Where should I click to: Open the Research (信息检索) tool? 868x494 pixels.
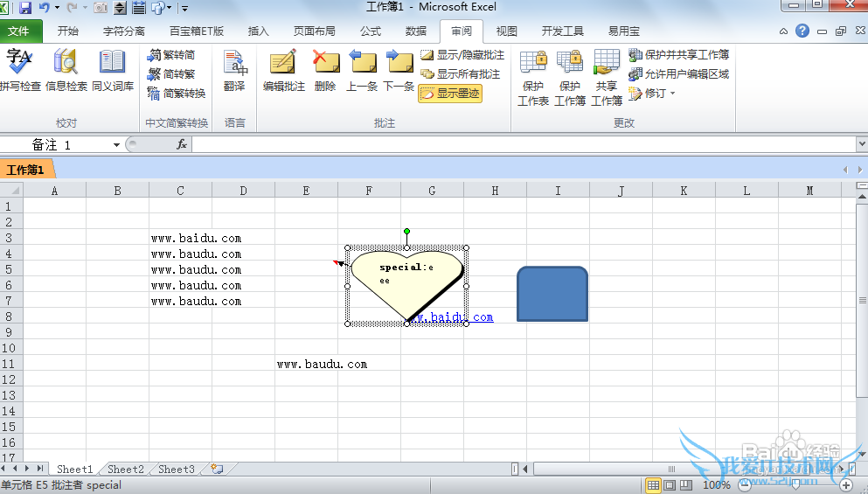click(66, 70)
